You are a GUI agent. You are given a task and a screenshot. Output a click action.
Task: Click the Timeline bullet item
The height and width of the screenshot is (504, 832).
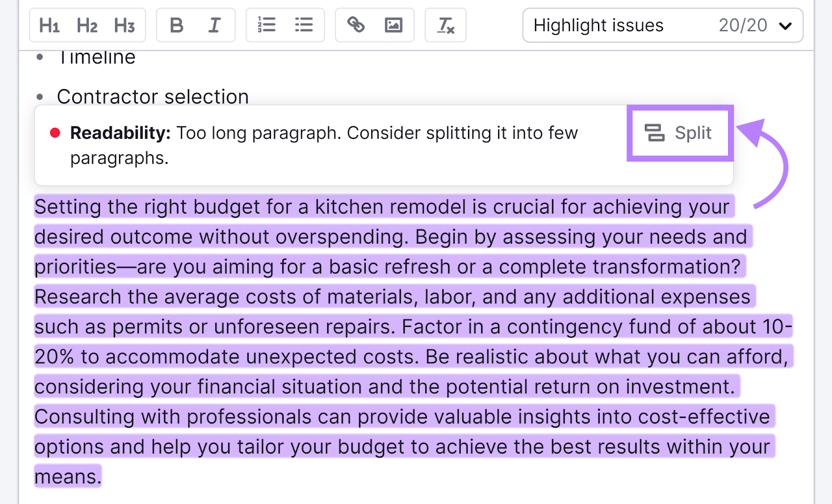[x=97, y=57]
